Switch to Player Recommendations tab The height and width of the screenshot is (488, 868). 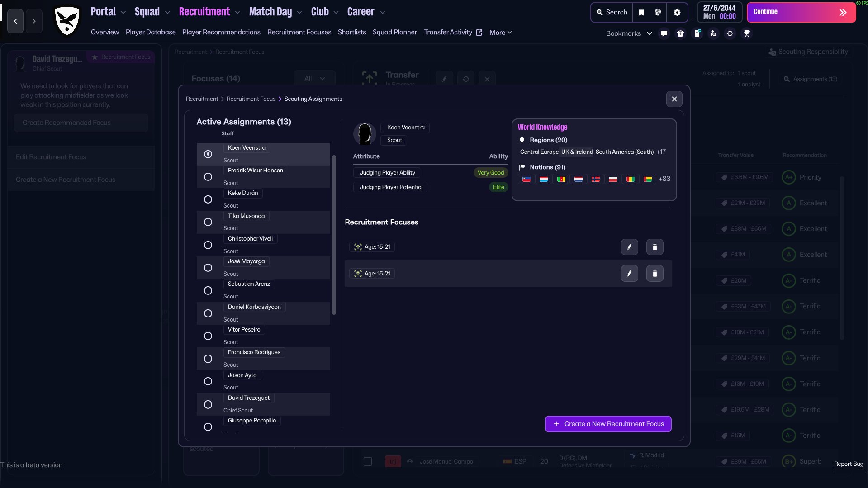(221, 33)
